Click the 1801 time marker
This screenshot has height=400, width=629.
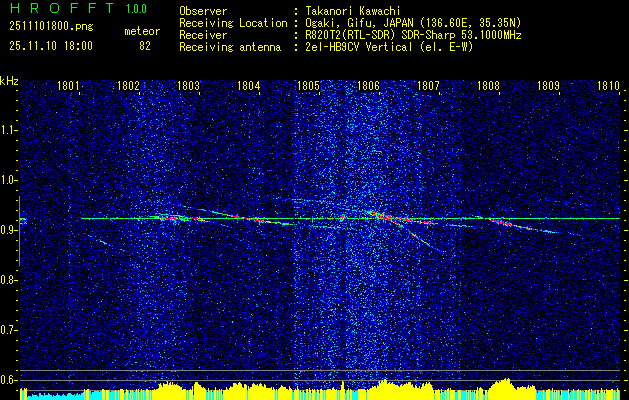[68, 85]
